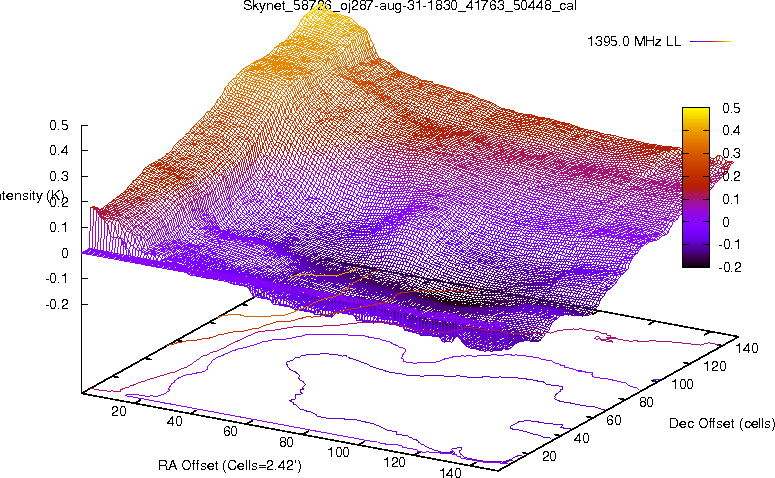Click the intensity color bar gradient
775x478 pixels.
pos(695,187)
